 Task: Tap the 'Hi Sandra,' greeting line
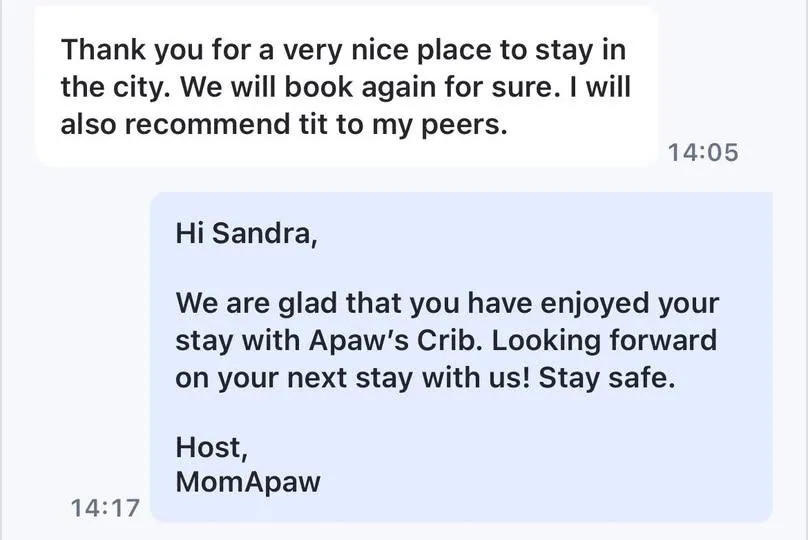tap(246, 233)
